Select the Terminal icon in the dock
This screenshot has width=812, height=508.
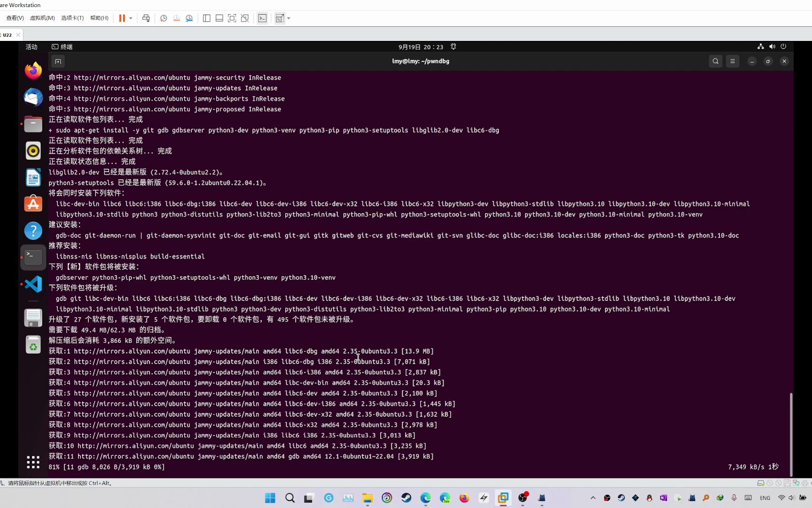[33, 257]
